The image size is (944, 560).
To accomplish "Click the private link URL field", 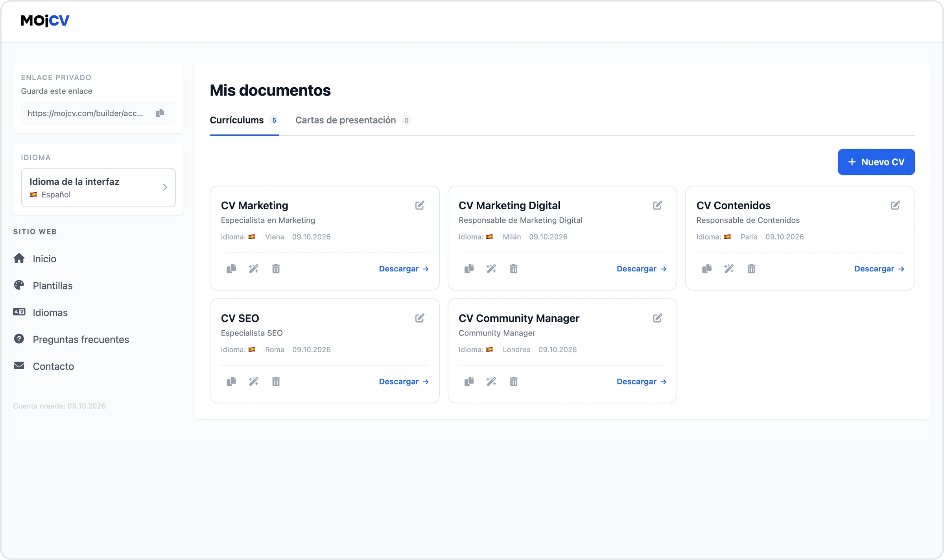I will click(98, 113).
